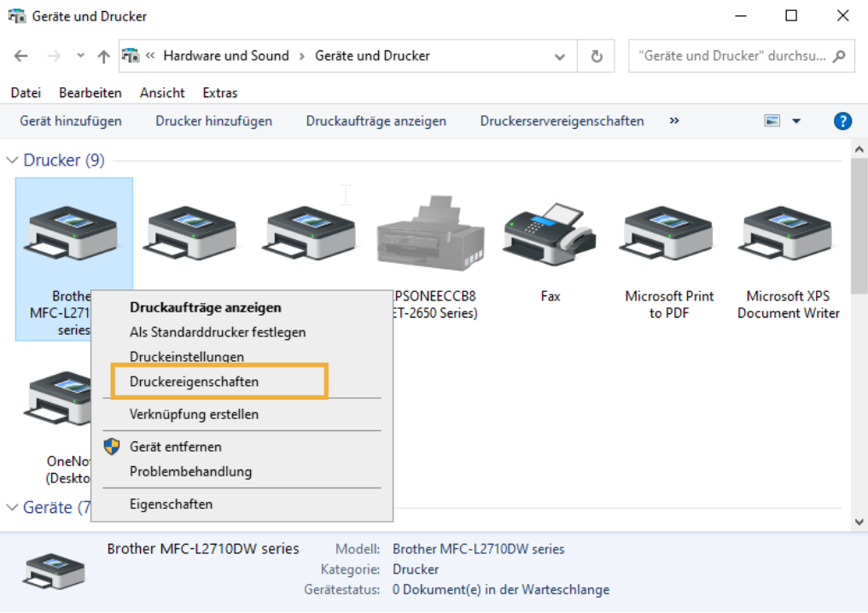Click the refresh button beside address bar

[x=597, y=56]
